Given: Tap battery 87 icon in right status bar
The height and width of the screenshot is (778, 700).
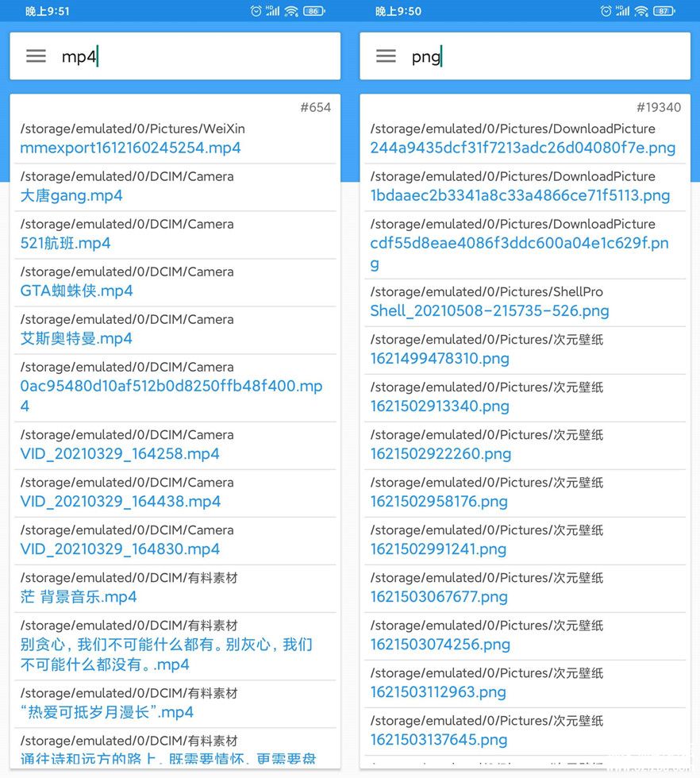Looking at the screenshot, I should point(664,11).
